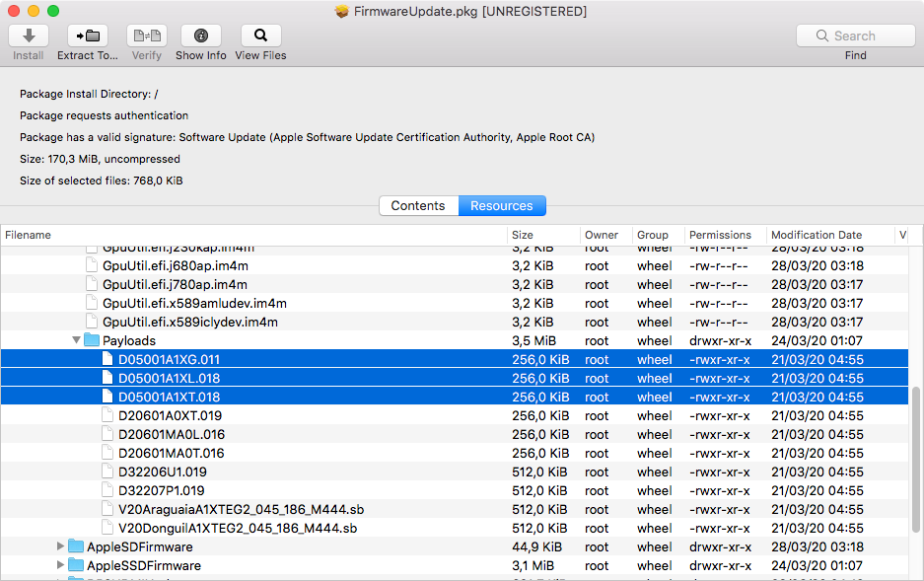Click file icon of V20AraguaiaA1XTEG2_045_186_M444.sb
The image size is (924, 581).
click(107, 509)
